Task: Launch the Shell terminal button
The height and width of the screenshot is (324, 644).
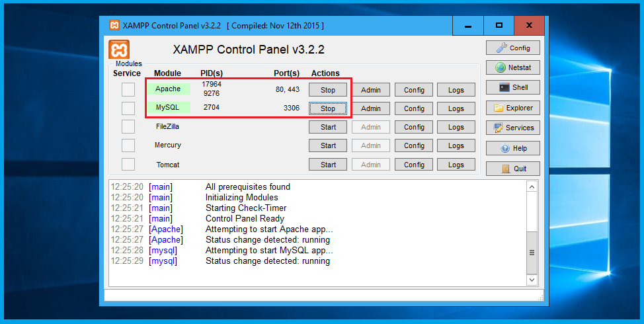Action: coord(513,87)
